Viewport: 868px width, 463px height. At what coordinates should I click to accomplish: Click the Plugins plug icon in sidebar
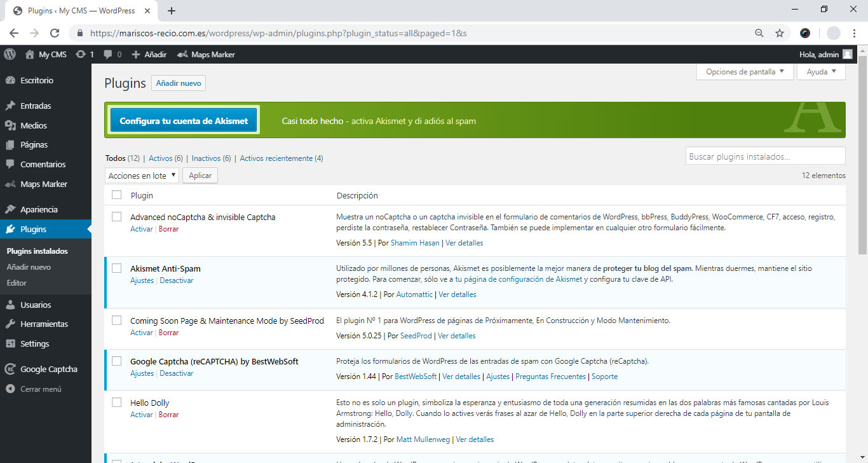[10, 230]
